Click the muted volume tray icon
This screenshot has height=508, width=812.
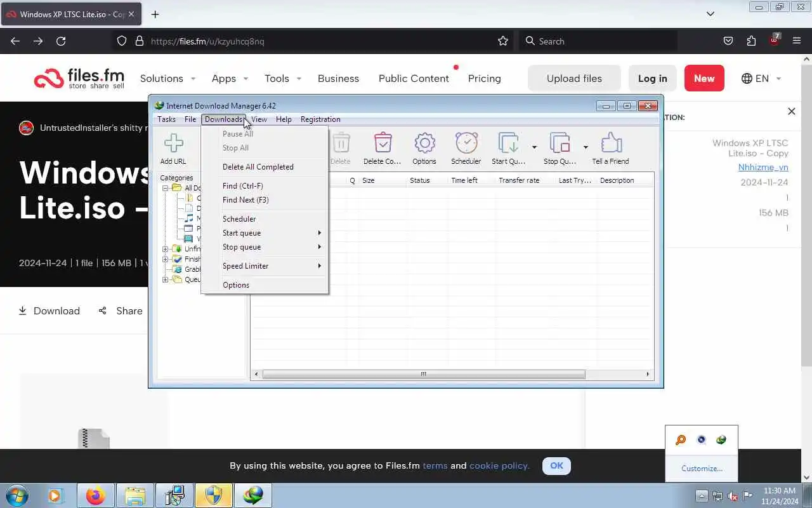click(733, 496)
